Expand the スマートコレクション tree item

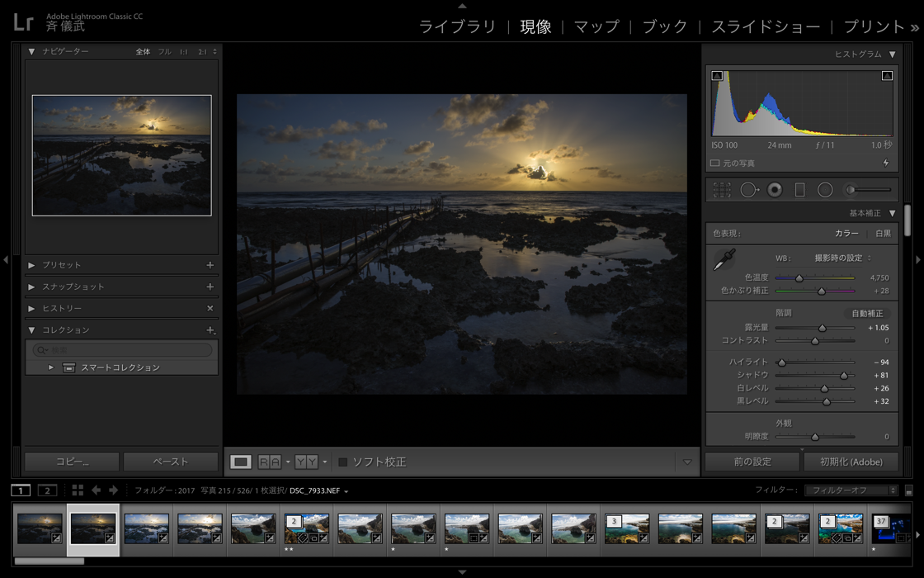pos(51,367)
